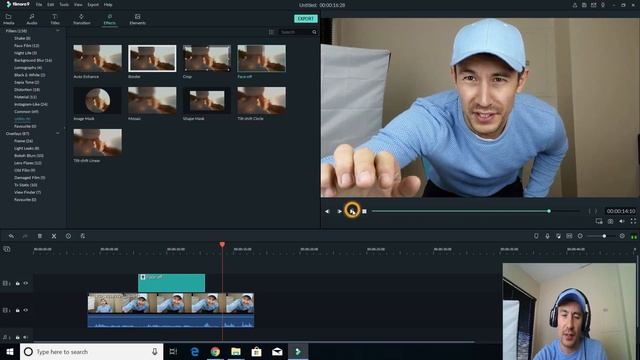This screenshot has height=360, width=640.
Task: Lock the Face-off effect track
Action: pyautogui.click(x=18, y=283)
